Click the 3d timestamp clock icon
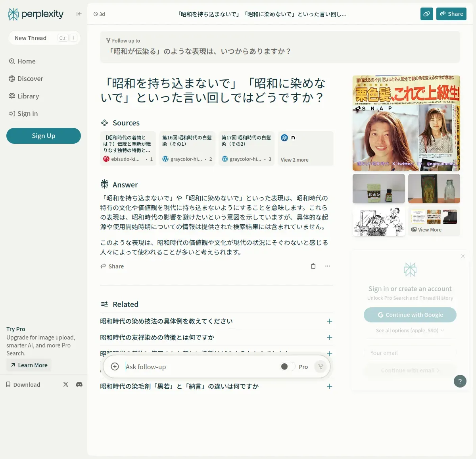Viewport: 476px width, 459px height. 96,14
